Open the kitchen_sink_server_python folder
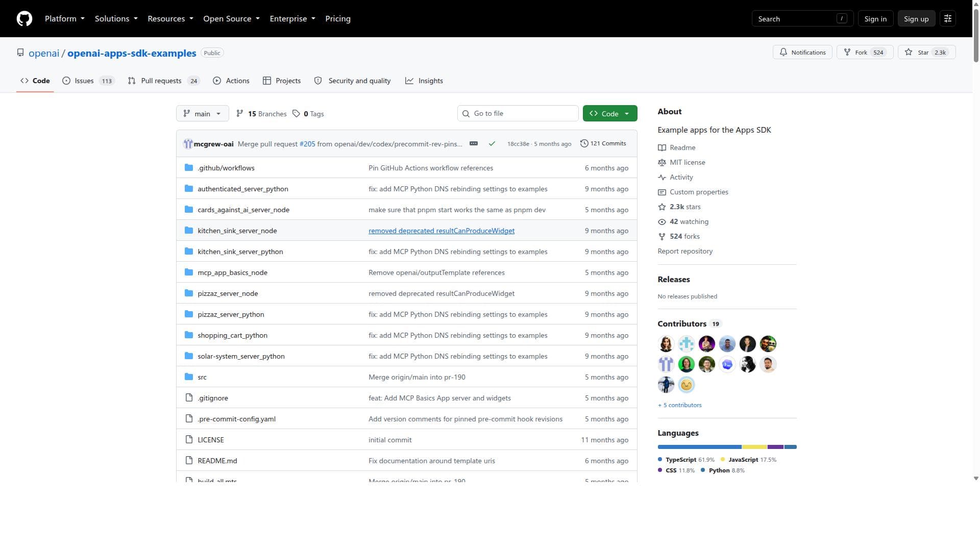Screen dimensions: 980x551 point(240,252)
